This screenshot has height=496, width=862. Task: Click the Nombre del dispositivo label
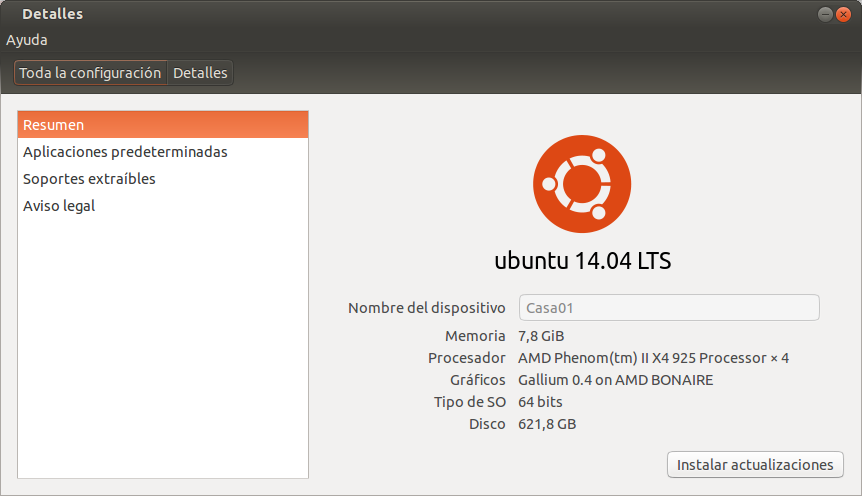coord(427,308)
